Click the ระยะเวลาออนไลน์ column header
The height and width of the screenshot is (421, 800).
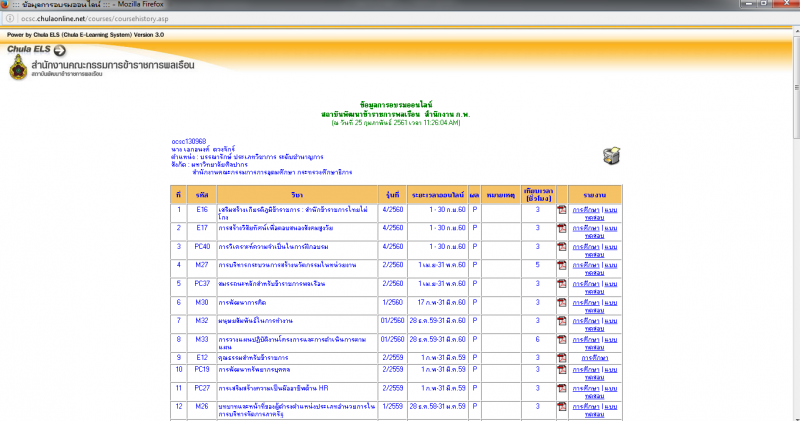438,195
